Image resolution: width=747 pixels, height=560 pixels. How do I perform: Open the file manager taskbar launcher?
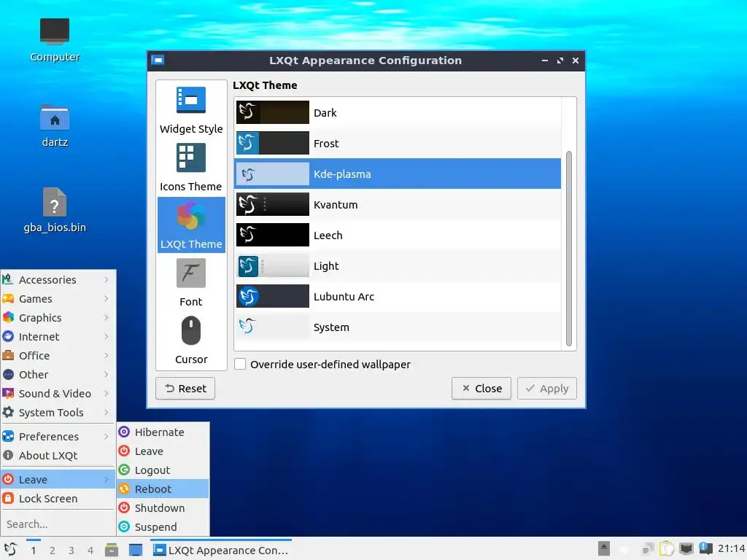tap(112, 550)
